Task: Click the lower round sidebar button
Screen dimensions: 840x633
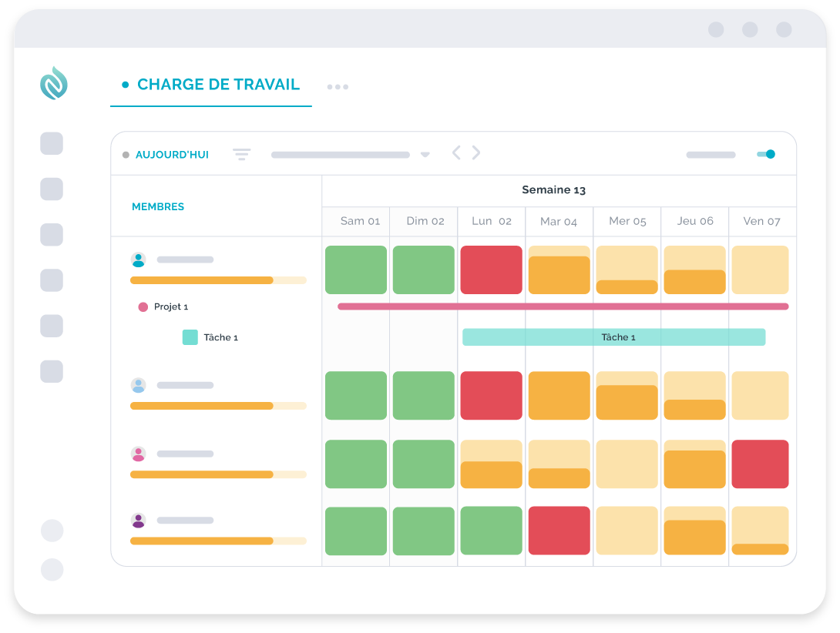Action: click(x=52, y=570)
